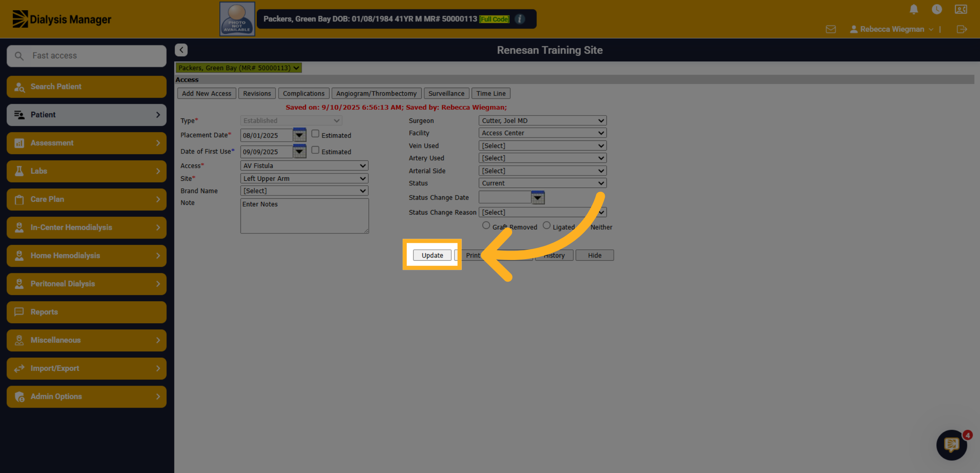Click the clock icon in header
The width and height of the screenshot is (980, 473).
click(937, 9)
